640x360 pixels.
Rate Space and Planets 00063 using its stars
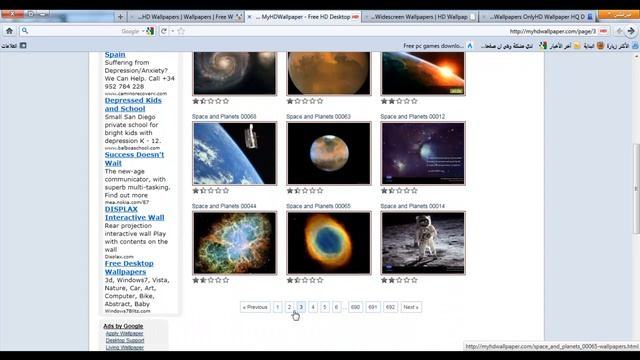305,191
